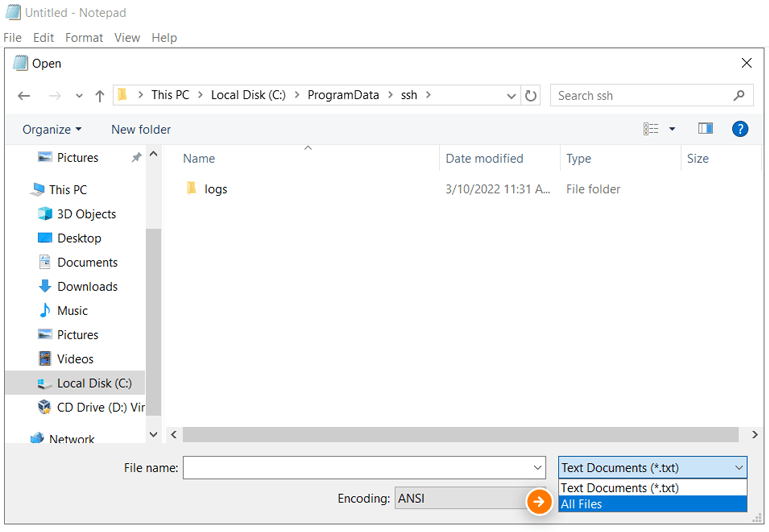Choose Text Documents (*.txt) list option
This screenshot has width=769, height=532.
(652, 488)
